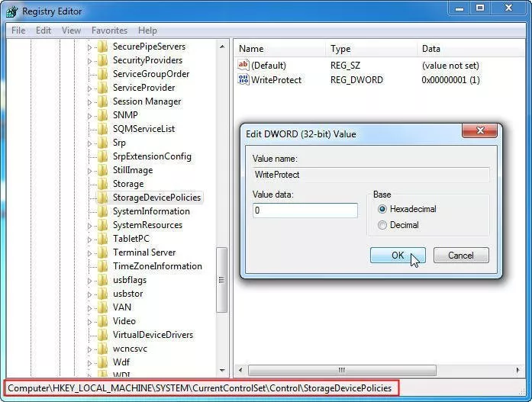Confirm the DWORD edit with OK
This screenshot has width=532, height=402.
tap(398, 256)
